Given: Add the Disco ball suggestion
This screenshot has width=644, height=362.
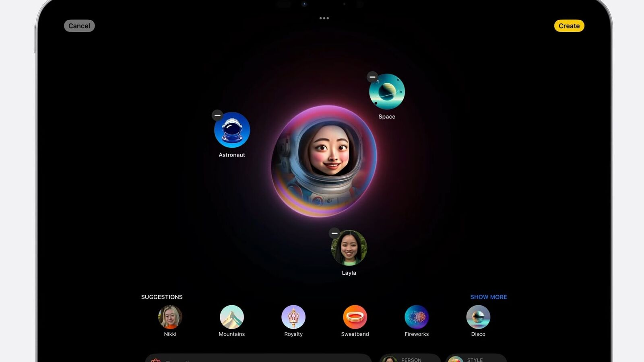Looking at the screenshot, I should [x=478, y=317].
